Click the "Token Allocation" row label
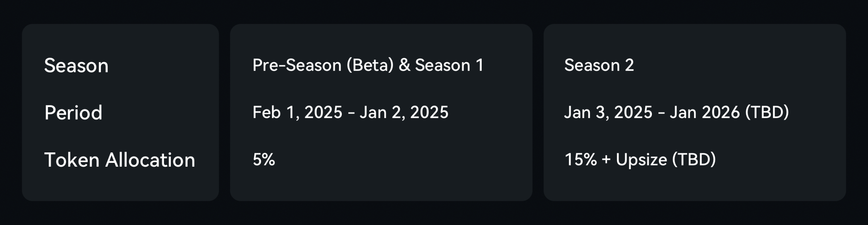The image size is (868, 225). [119, 160]
